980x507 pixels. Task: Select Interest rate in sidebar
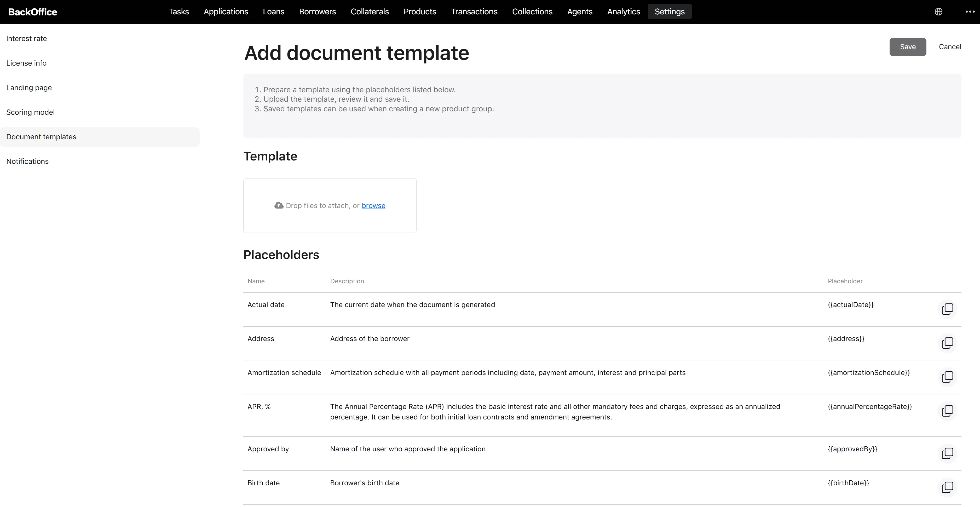click(27, 38)
